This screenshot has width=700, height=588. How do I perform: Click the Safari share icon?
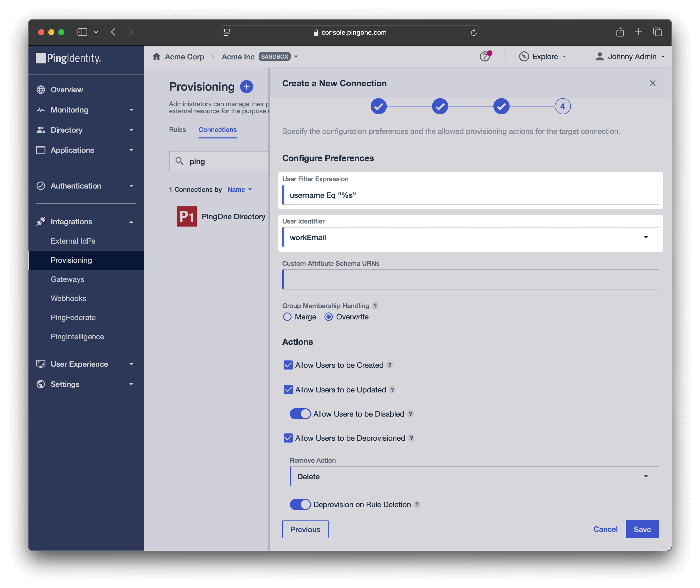620,32
